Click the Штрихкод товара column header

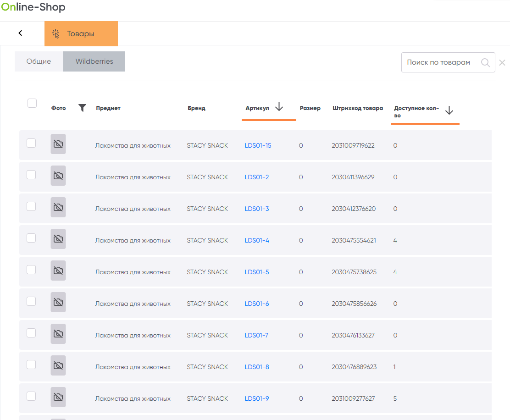tap(357, 108)
